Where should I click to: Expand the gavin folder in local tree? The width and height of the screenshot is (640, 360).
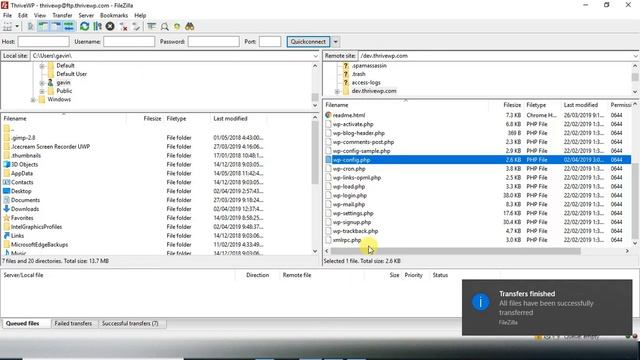click(x=42, y=83)
